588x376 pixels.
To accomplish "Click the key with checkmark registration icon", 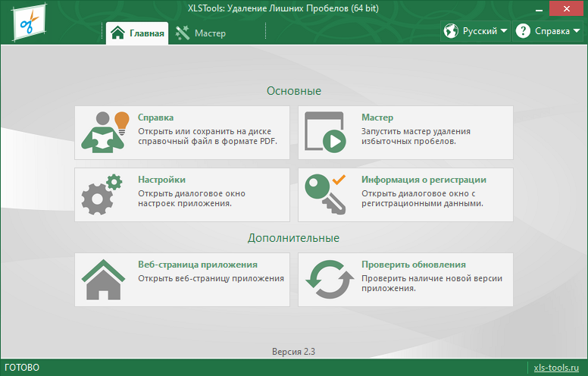I will pyautogui.click(x=325, y=194).
